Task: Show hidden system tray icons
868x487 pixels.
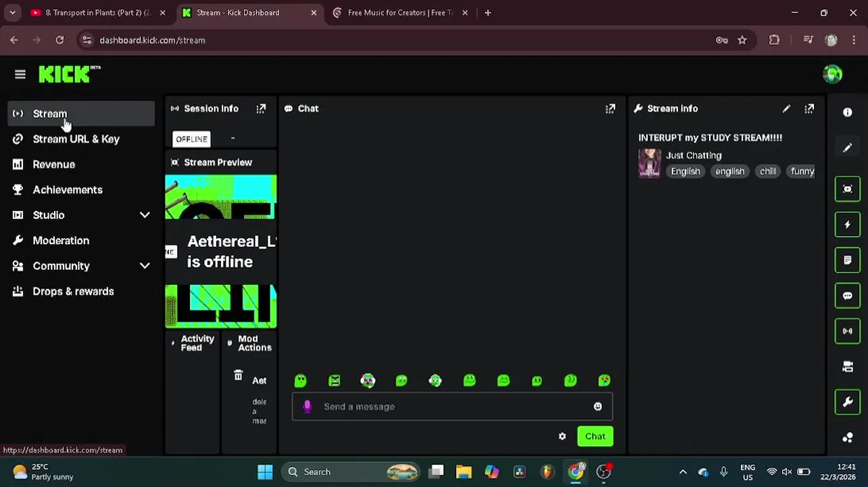Action: (x=683, y=471)
